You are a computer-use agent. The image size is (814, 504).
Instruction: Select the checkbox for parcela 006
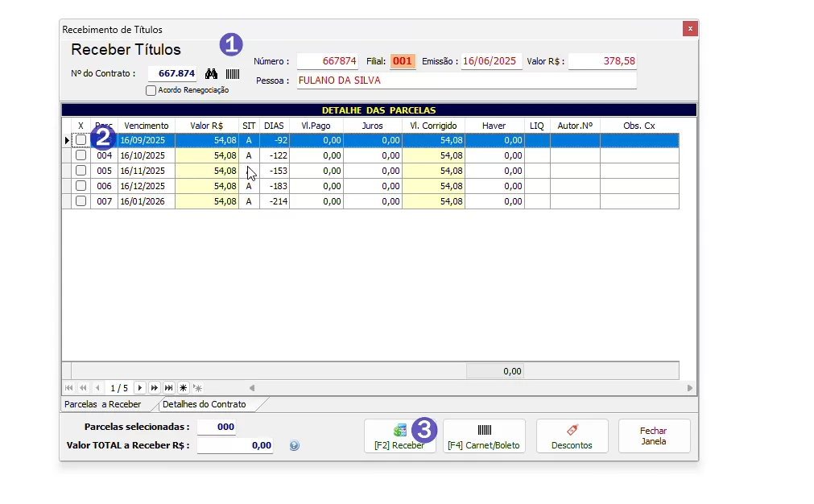click(x=81, y=186)
